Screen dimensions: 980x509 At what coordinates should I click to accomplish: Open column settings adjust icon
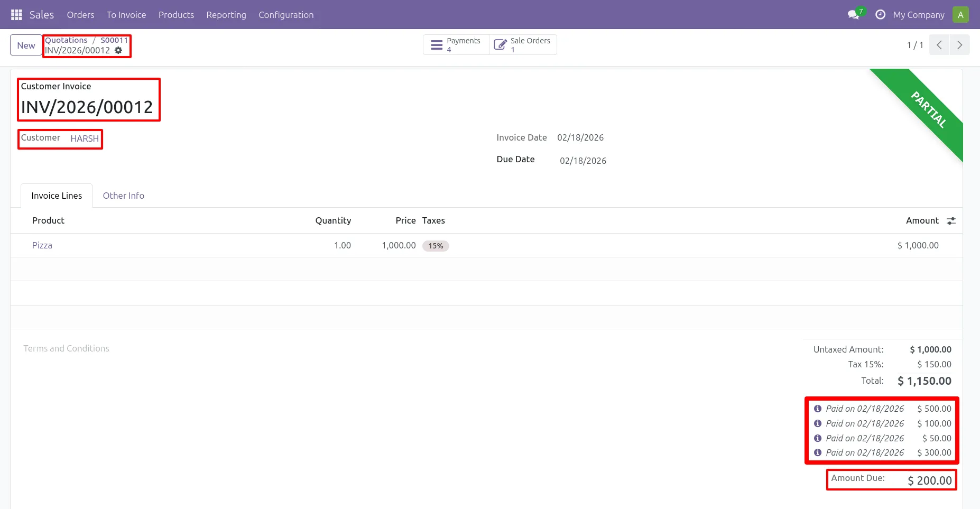click(x=951, y=221)
